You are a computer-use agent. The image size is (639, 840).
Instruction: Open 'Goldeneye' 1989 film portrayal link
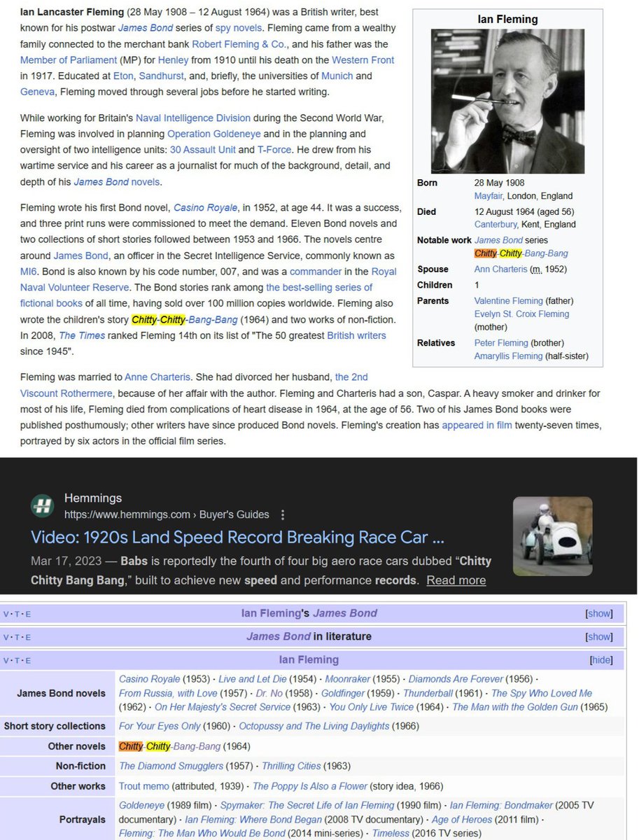click(140, 806)
